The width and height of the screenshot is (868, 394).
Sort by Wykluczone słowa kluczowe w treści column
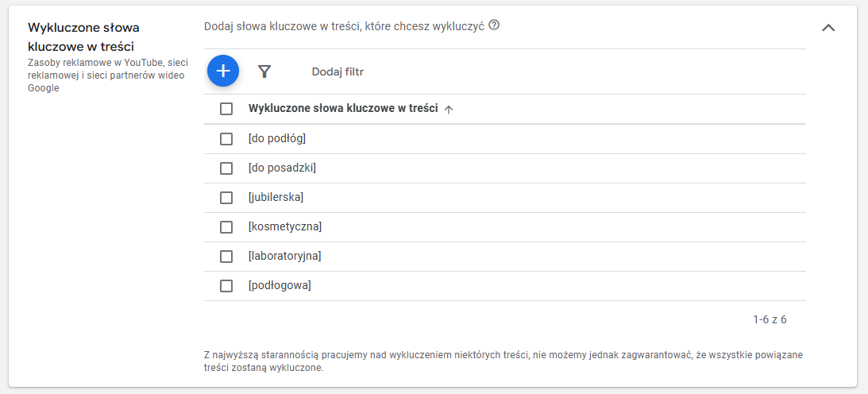click(x=343, y=109)
